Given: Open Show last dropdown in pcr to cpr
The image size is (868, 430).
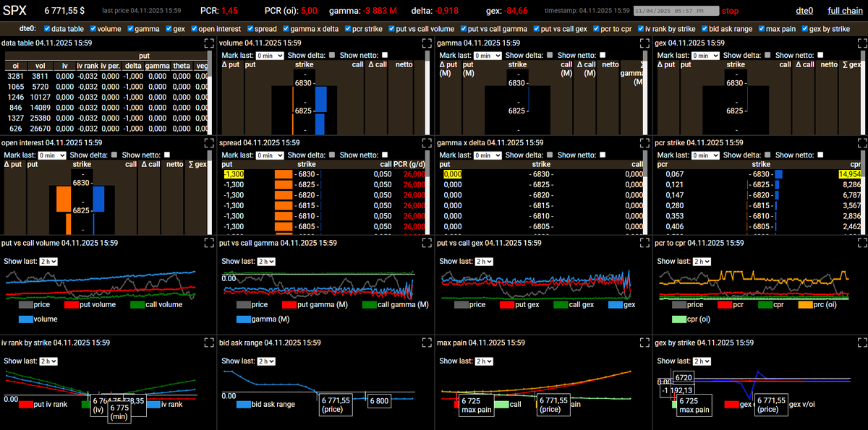Looking at the screenshot, I should click(x=701, y=262).
